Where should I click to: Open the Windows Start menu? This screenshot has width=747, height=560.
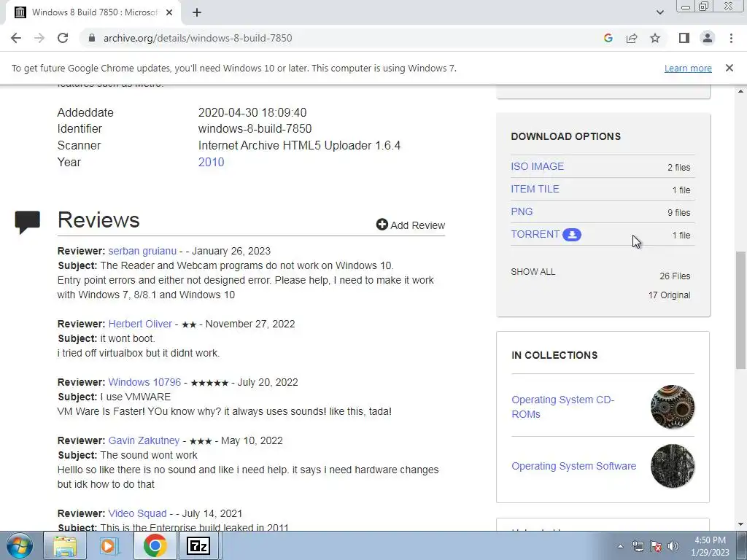[20, 545]
